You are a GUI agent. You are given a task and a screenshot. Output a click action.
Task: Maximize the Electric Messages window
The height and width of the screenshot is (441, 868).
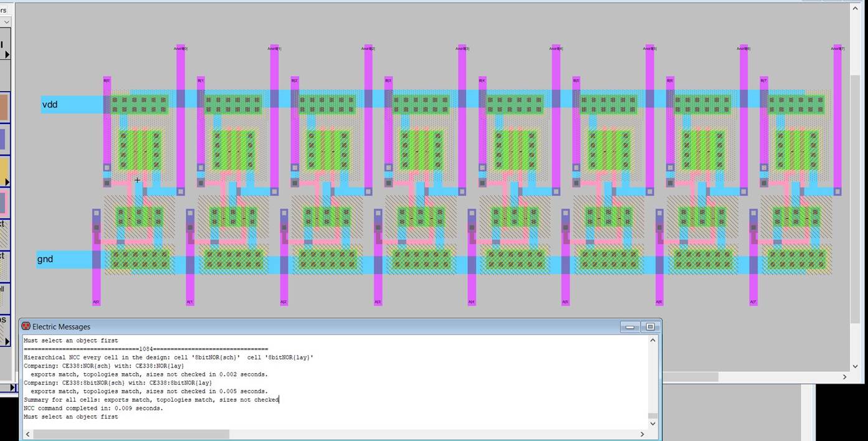click(650, 327)
